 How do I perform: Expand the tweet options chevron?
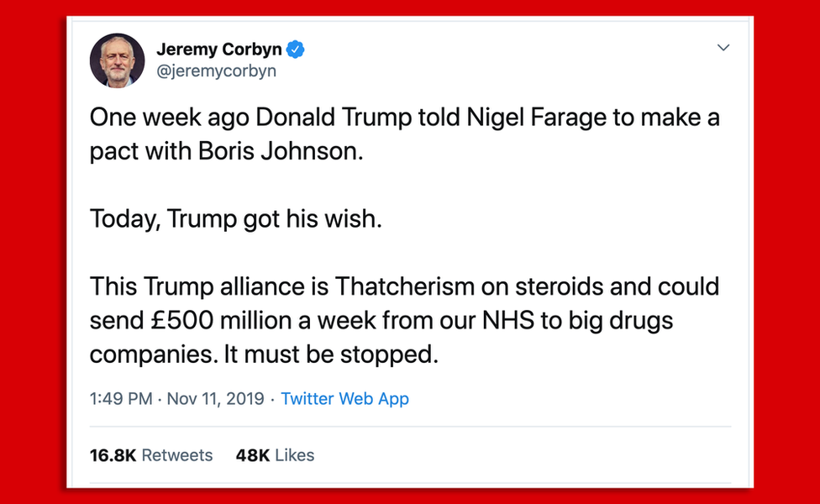[723, 48]
